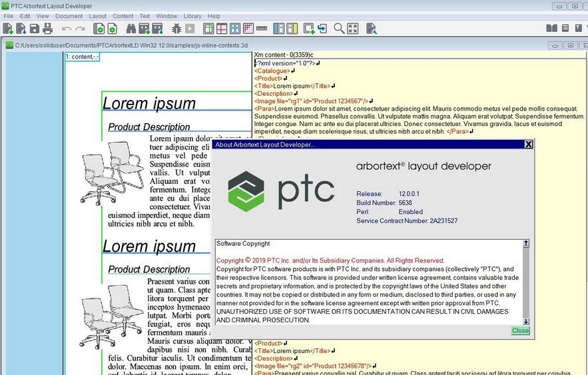588x375 pixels.
Task: Click the Release 12.0.0.1 value
Action: click(409, 194)
